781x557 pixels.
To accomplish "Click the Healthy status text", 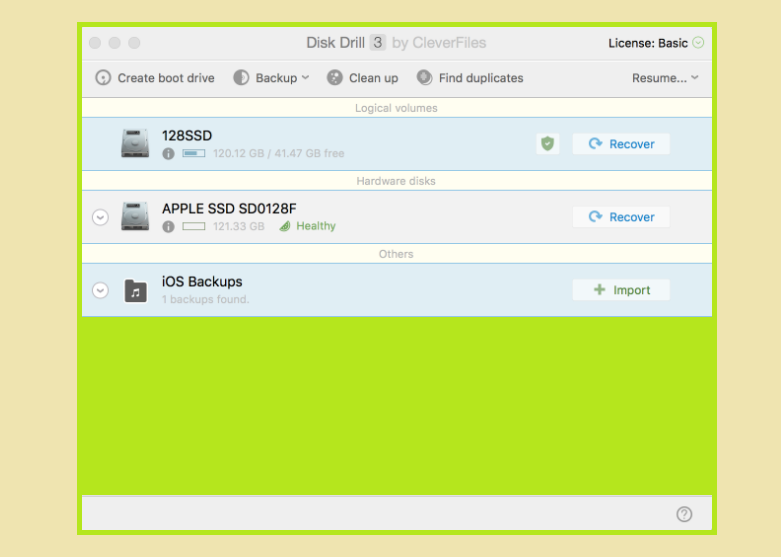I will [316, 226].
